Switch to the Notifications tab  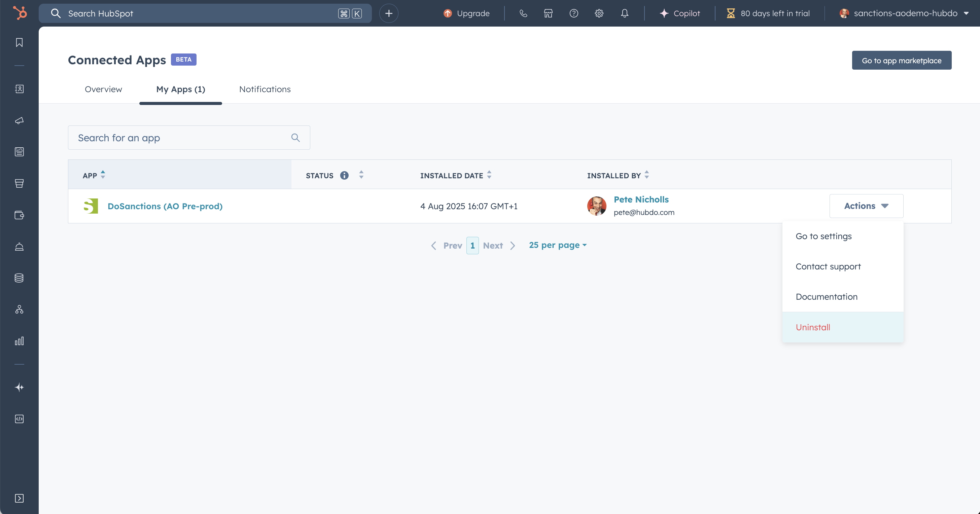tap(265, 89)
